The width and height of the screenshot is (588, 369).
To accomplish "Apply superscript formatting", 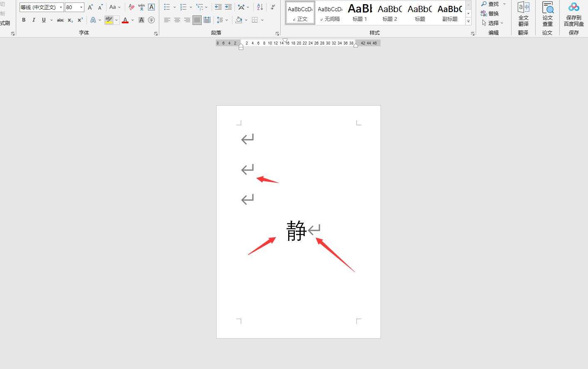I will tap(80, 20).
